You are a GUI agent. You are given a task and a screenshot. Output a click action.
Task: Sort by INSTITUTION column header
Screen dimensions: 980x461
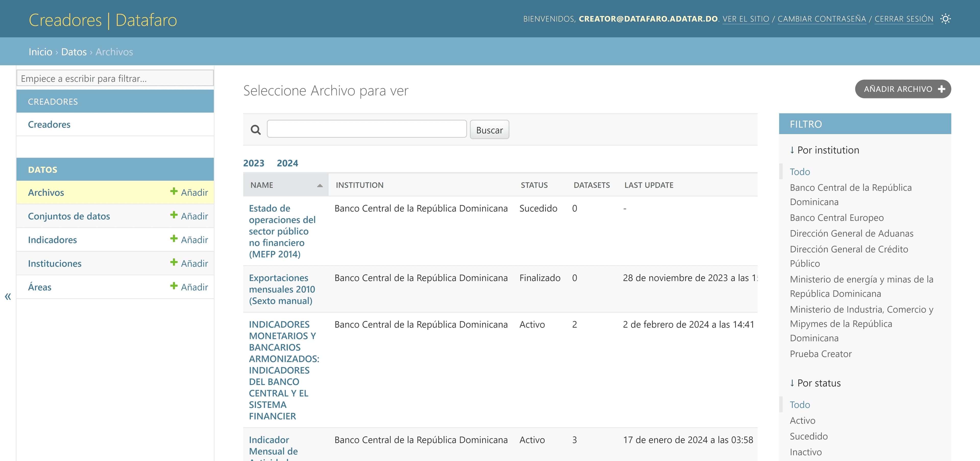pyautogui.click(x=360, y=185)
